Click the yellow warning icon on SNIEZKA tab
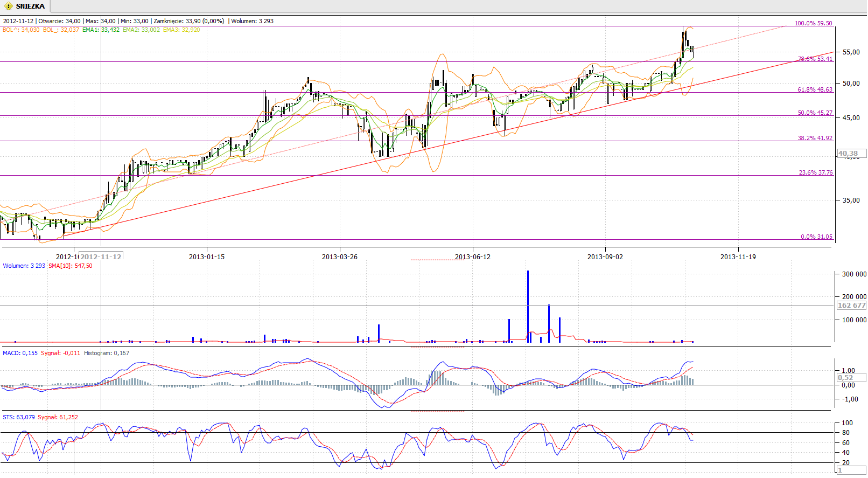868x478 pixels. point(8,6)
